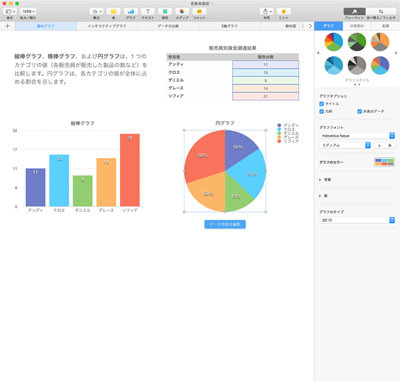Switch to データの比較 sheet tab
400x381 pixels.
click(168, 26)
